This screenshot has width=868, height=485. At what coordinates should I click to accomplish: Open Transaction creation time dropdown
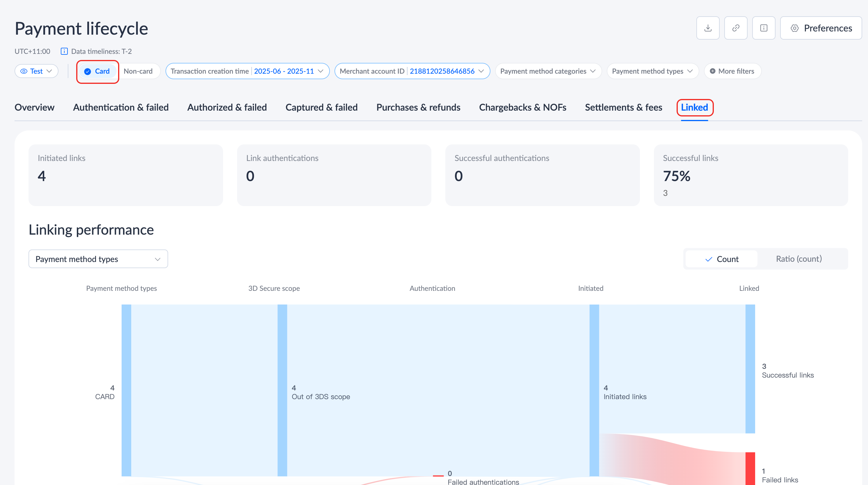pos(247,71)
